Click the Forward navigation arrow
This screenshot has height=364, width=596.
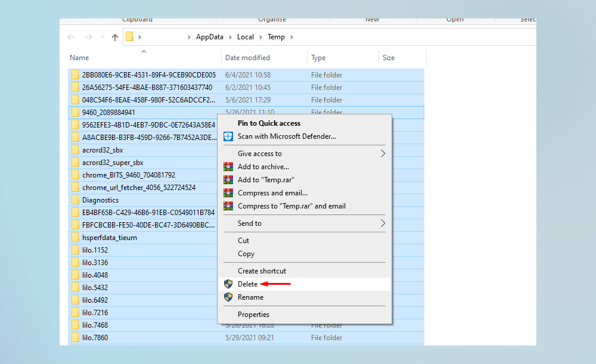coord(88,37)
